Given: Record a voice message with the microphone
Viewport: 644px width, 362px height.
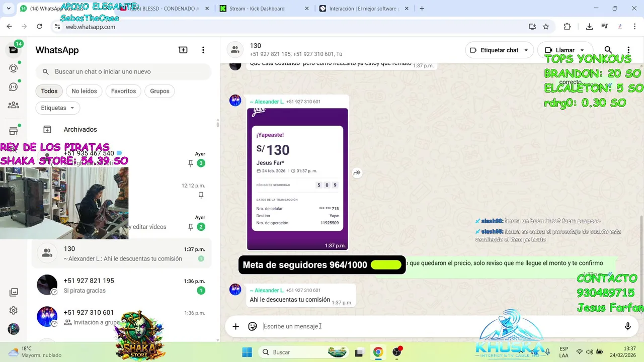Looking at the screenshot, I should coord(628,326).
